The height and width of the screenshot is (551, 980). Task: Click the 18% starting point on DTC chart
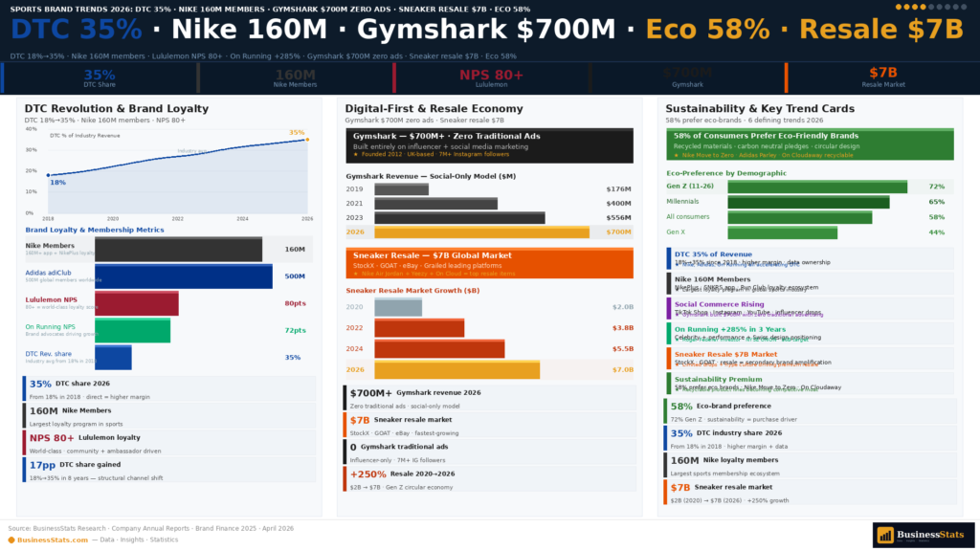click(x=48, y=175)
